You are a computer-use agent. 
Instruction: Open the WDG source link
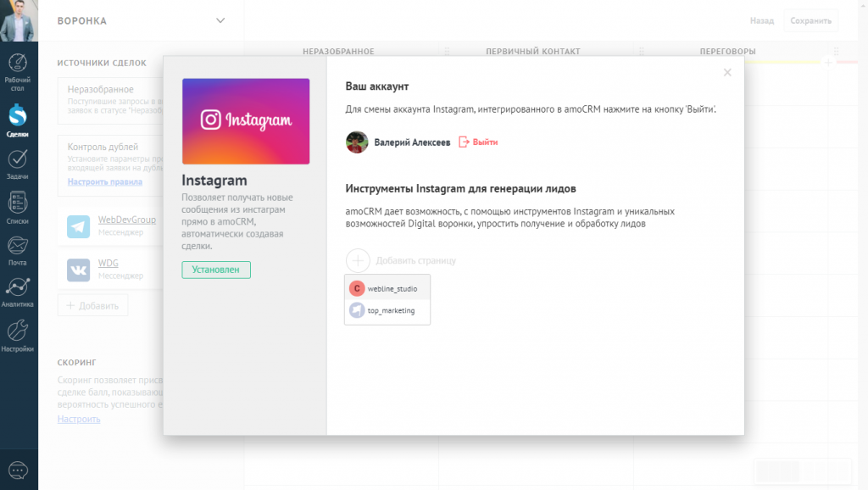pyautogui.click(x=108, y=263)
